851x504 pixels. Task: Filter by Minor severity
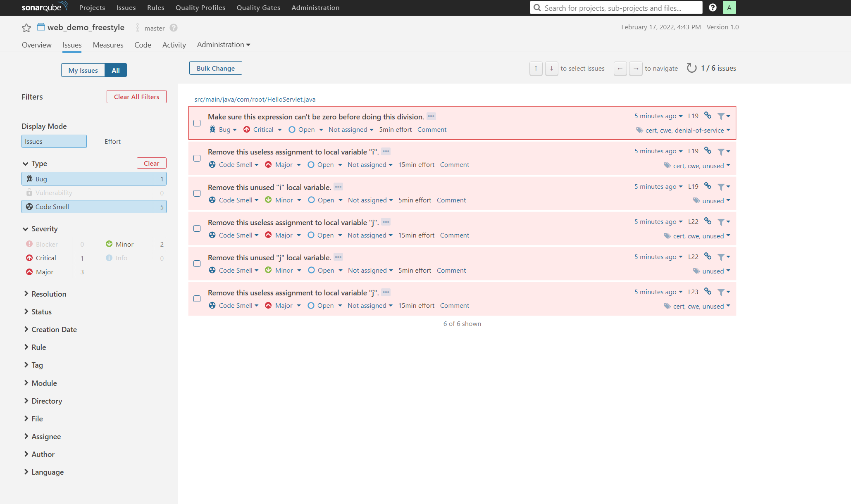[135, 244]
